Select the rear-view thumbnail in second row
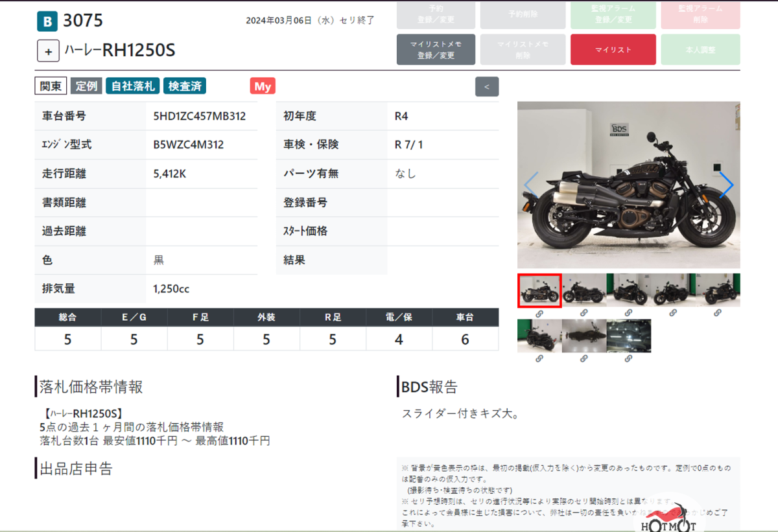Viewport: 778px width, 532px height. (539, 336)
